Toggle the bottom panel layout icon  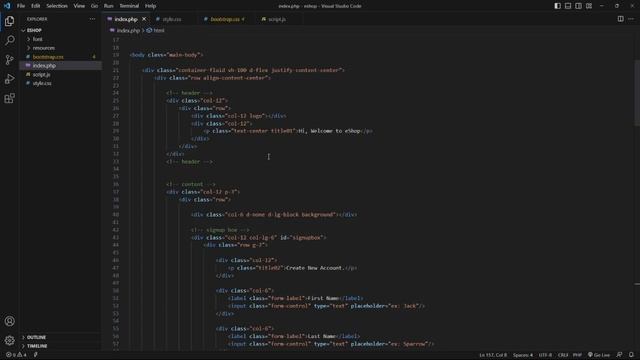coord(568,6)
